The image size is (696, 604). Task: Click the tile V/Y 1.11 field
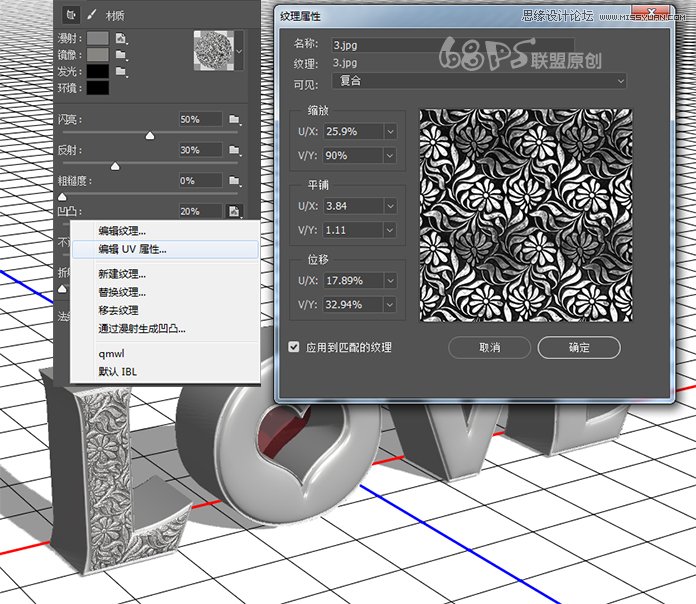pyautogui.click(x=353, y=230)
